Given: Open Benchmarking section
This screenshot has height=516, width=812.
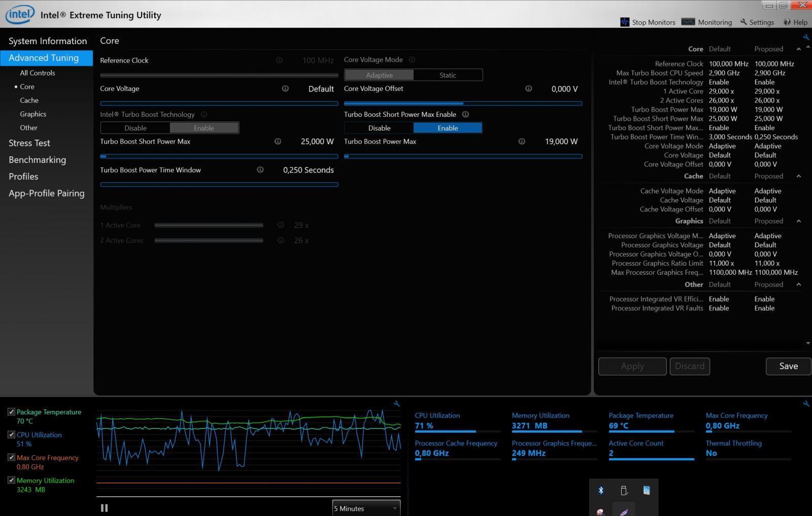Looking at the screenshot, I should [37, 160].
